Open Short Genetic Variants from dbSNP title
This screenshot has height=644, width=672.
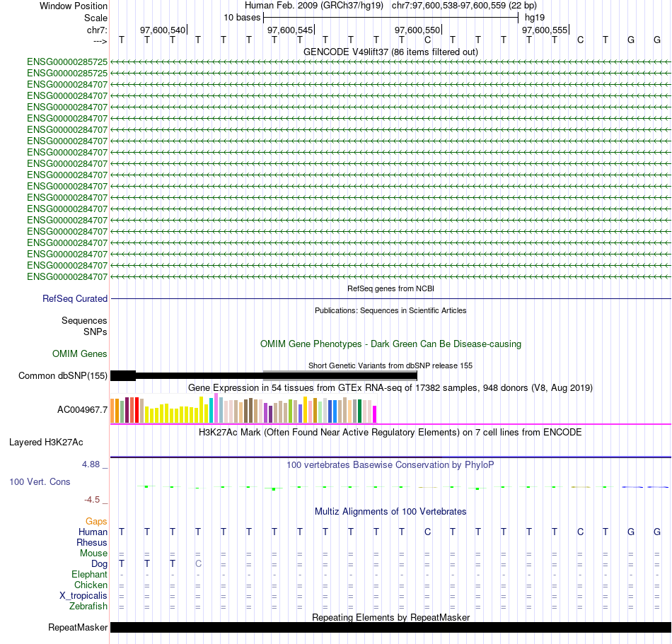click(390, 365)
